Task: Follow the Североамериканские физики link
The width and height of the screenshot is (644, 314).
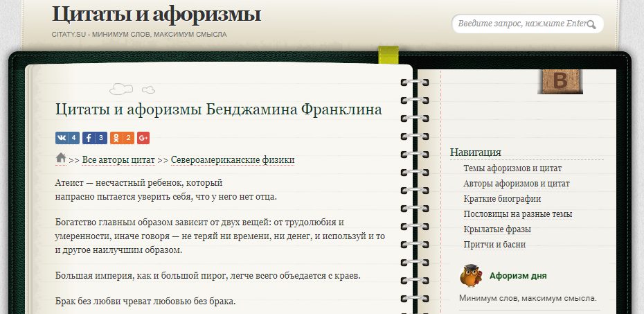Action: click(x=233, y=160)
